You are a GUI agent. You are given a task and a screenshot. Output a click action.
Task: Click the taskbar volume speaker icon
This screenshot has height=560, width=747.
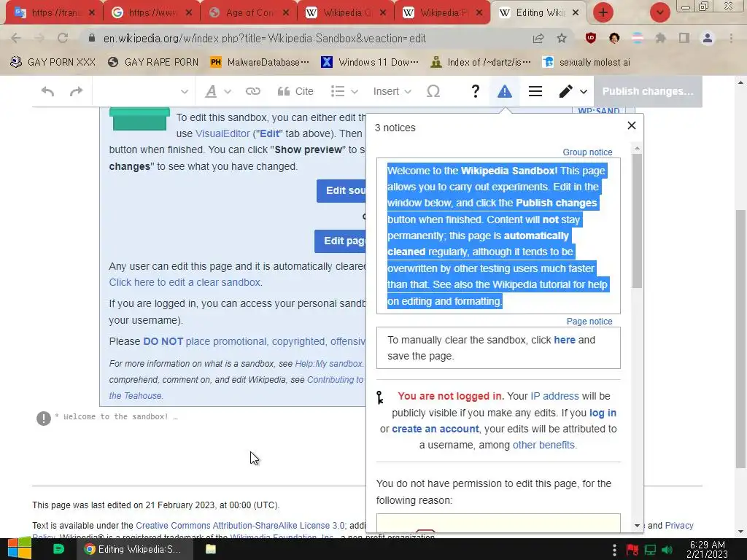[x=667, y=550]
